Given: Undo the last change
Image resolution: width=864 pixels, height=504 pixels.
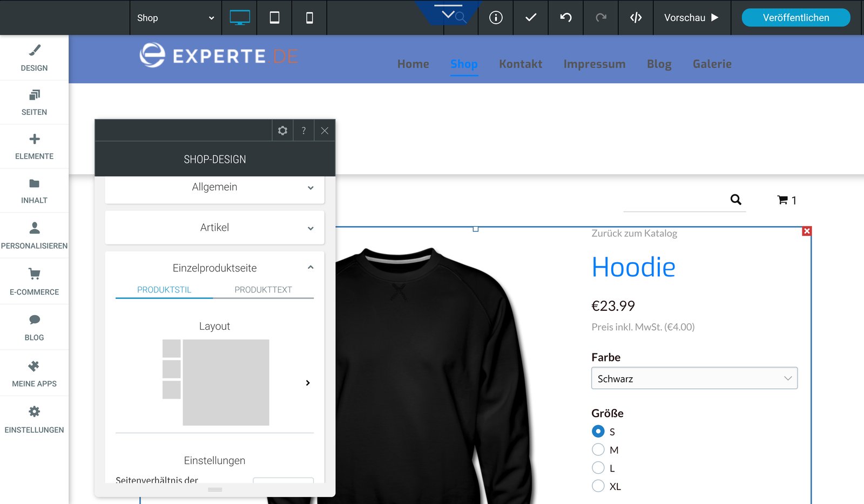Looking at the screenshot, I should [x=565, y=17].
